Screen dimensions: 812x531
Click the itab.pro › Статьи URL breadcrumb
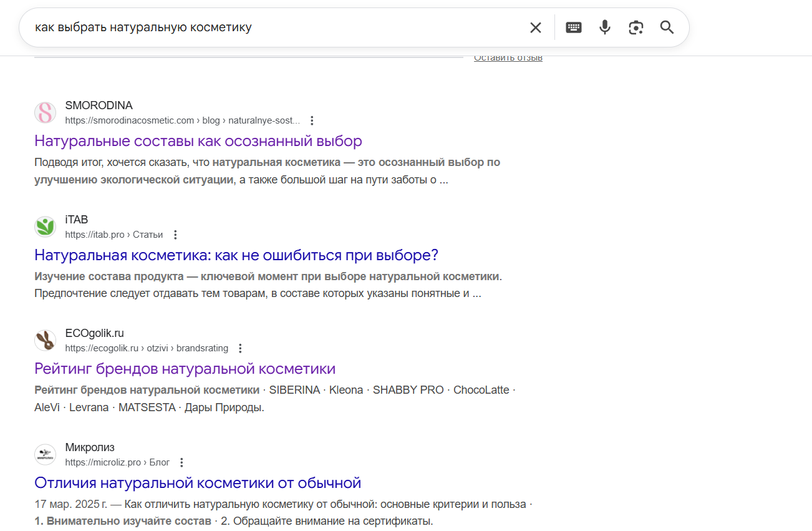114,235
